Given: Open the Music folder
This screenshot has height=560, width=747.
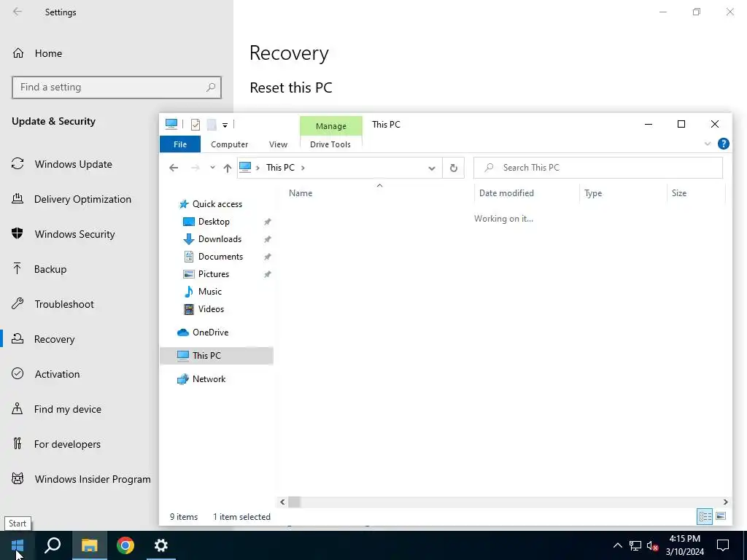Looking at the screenshot, I should [209, 292].
